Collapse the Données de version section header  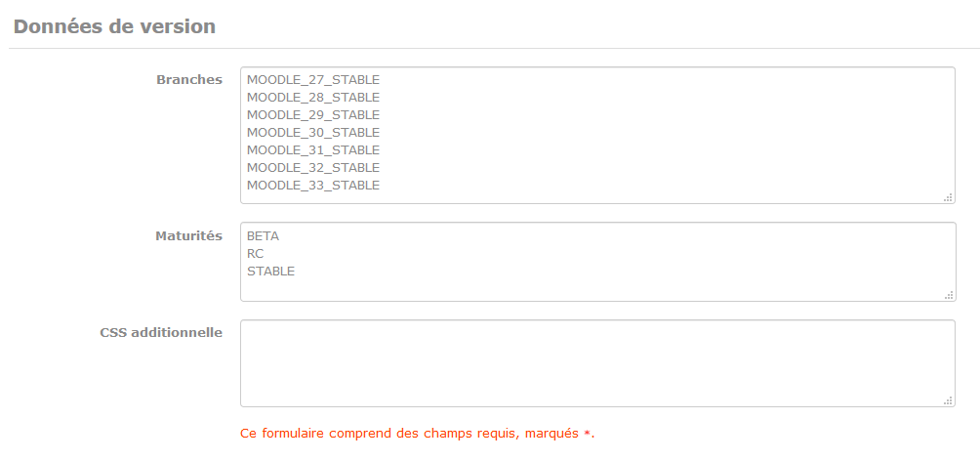[114, 27]
